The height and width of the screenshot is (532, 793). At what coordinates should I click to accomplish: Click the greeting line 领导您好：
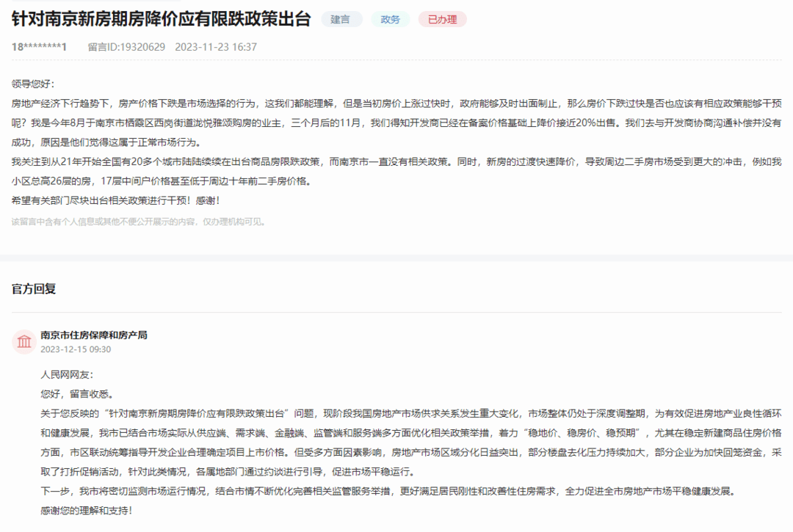point(33,84)
